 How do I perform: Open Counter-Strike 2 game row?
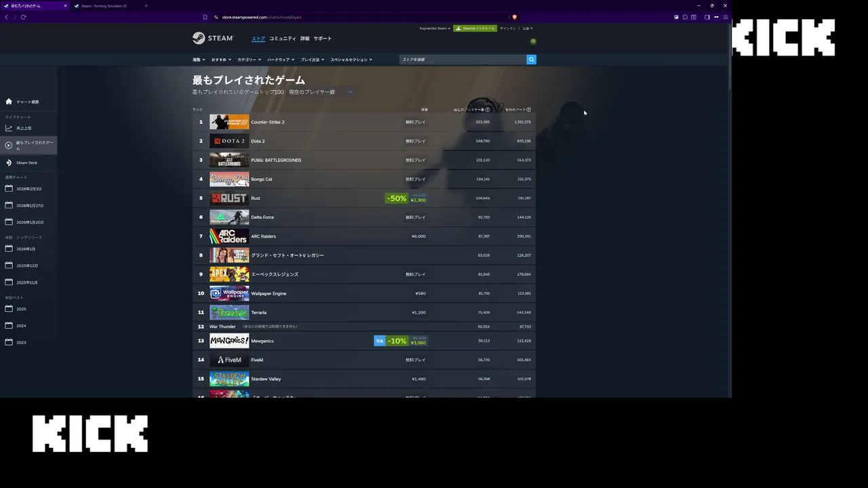point(364,122)
